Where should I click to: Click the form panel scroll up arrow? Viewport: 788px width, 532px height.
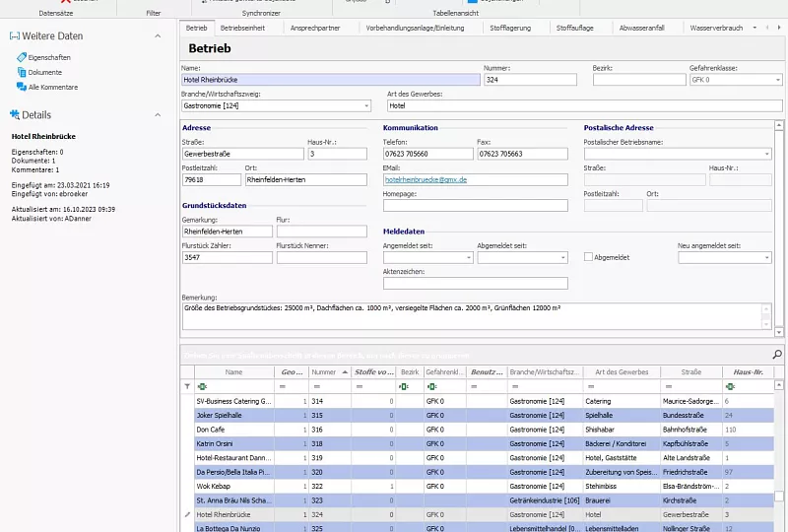pyautogui.click(x=778, y=125)
